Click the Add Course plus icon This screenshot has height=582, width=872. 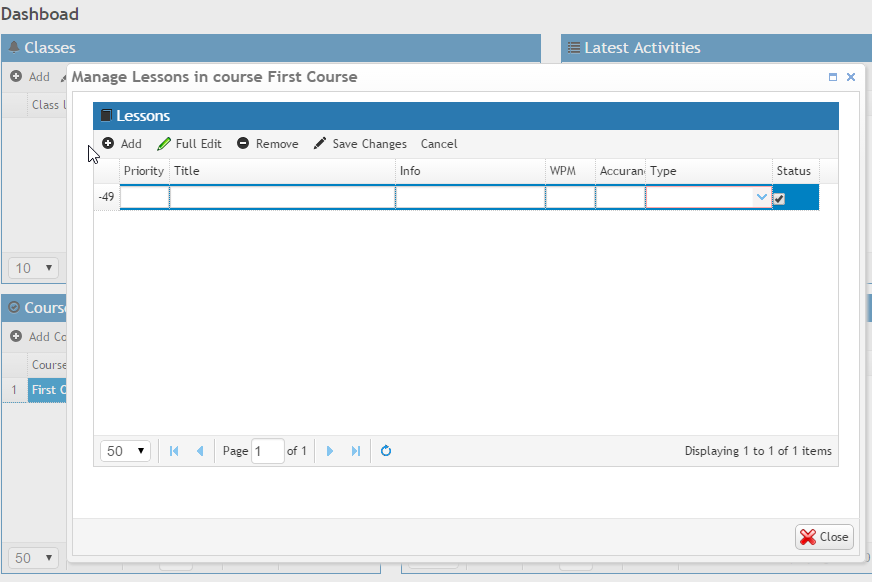tap(16, 336)
